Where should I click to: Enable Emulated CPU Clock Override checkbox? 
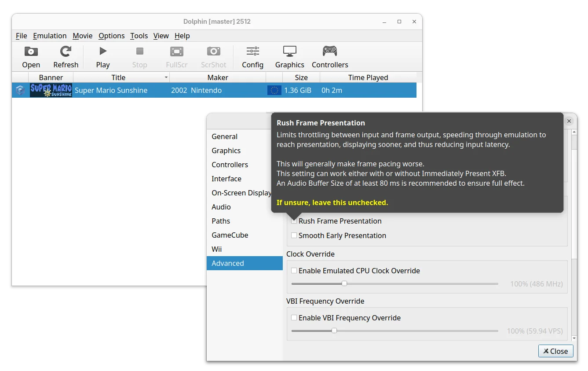(294, 271)
